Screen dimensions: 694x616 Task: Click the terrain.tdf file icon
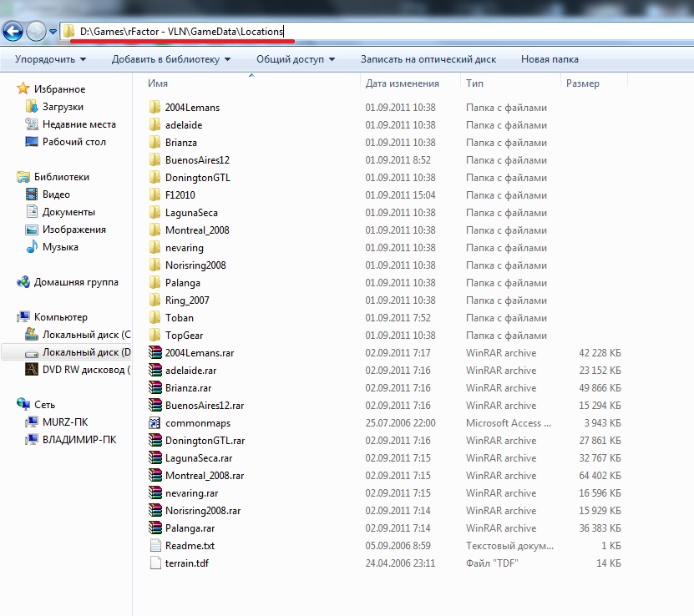(x=155, y=563)
